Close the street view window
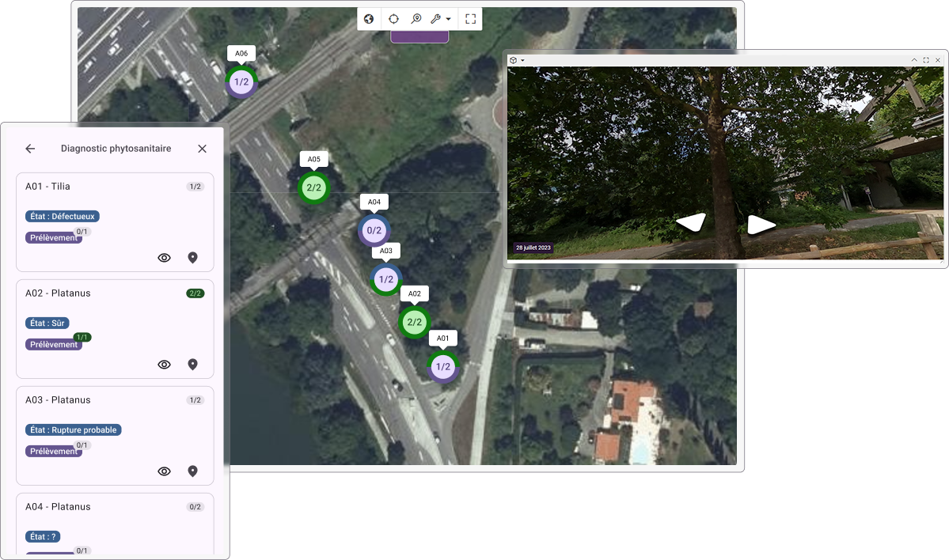 tap(937, 60)
